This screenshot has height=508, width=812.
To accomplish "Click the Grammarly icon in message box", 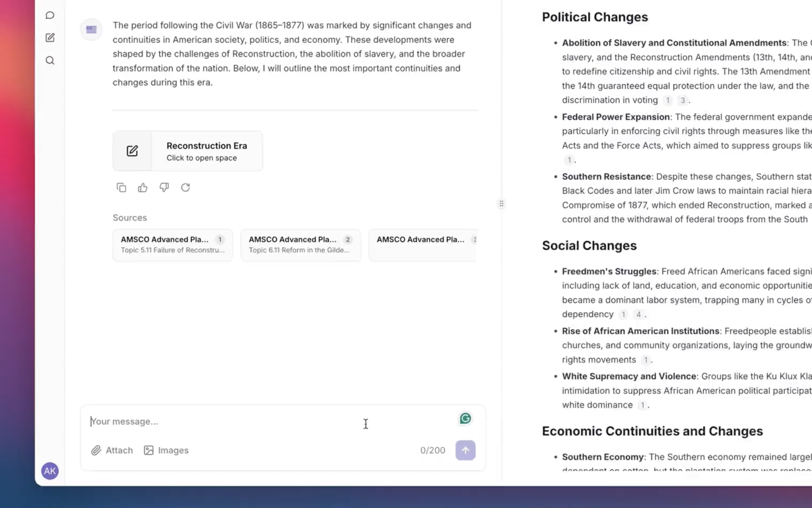I will pos(465,419).
